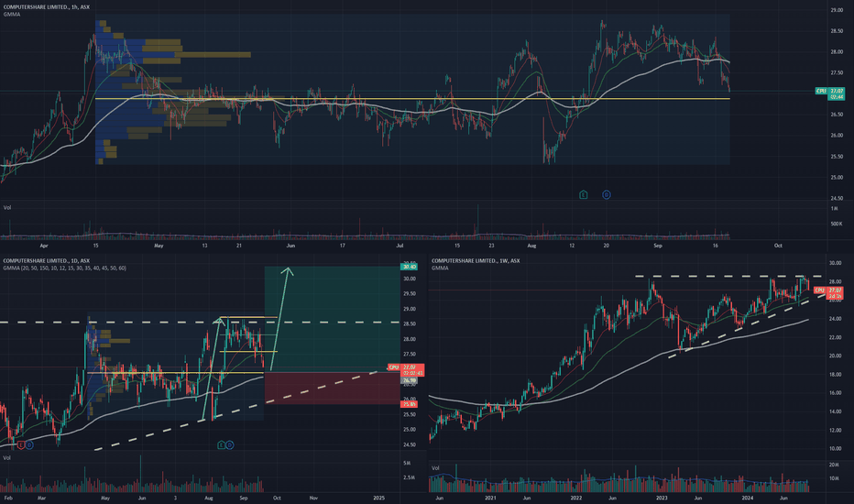This screenshot has height=504, width=854.
Task: Click the '10 M' volume scale label on the weekly chart
Action: 834,478
